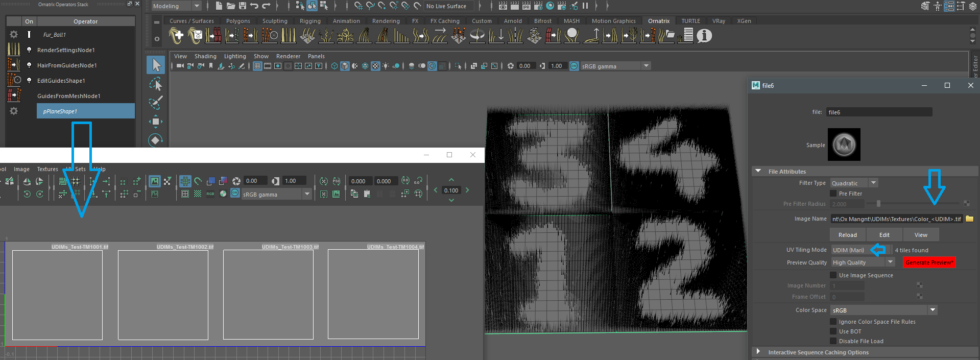The height and width of the screenshot is (360, 980).
Task: Enable the Pre Filter checkbox
Action: click(833, 194)
